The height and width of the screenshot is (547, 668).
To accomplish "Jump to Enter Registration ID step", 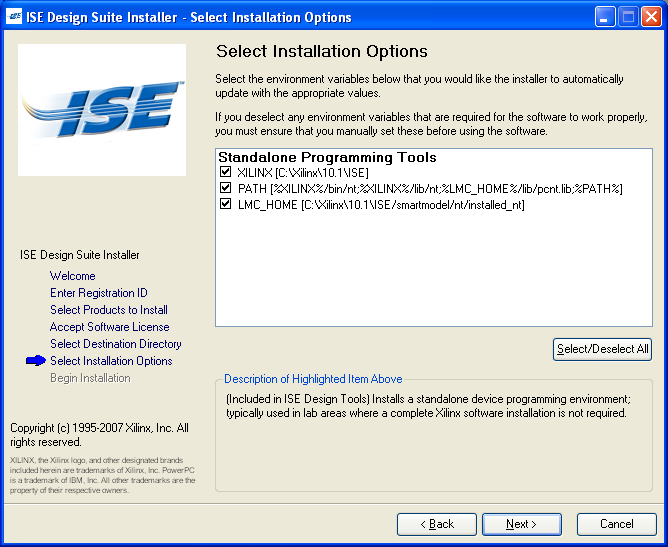I will tap(98, 293).
